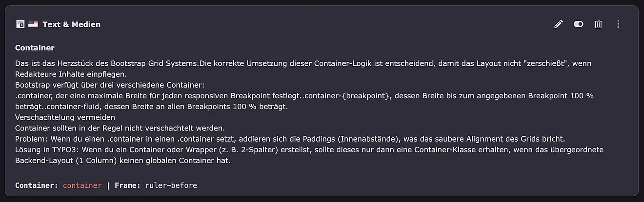Image resolution: width=644 pixels, height=202 pixels.
Task: Click the "Verschachtelung vermeiden" line
Action: pyautogui.click(x=65, y=117)
